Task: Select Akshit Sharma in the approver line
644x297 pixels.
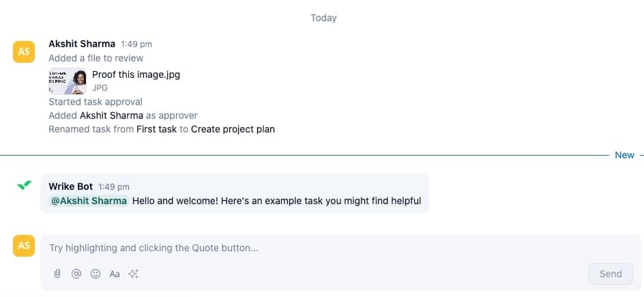Action: 111,115
